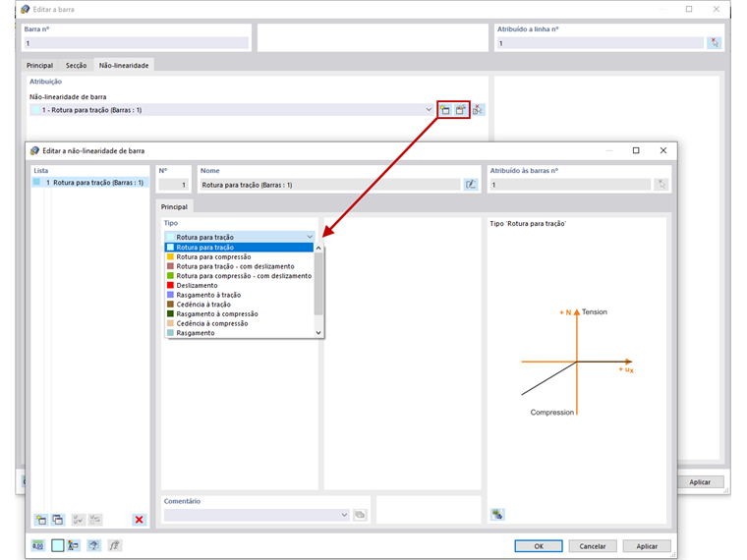Select 'Cedência à compressão' option
This screenshot has height=560, width=747.
pos(239,323)
